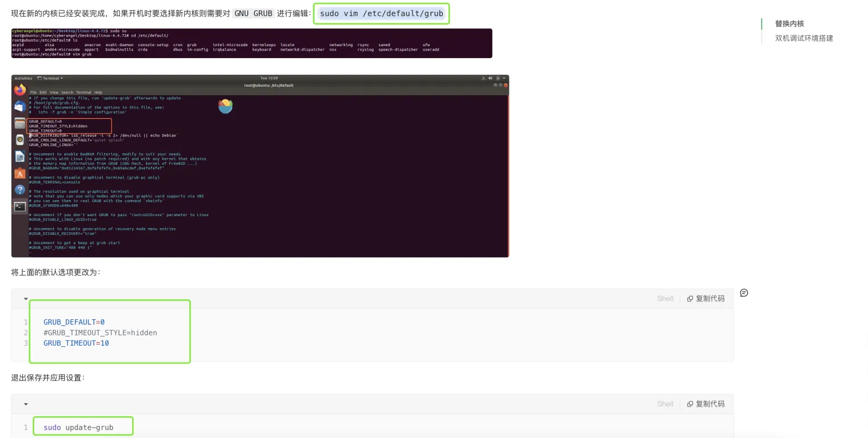Launch Rhythmbox from the dock
The height and width of the screenshot is (438, 868).
click(x=20, y=139)
